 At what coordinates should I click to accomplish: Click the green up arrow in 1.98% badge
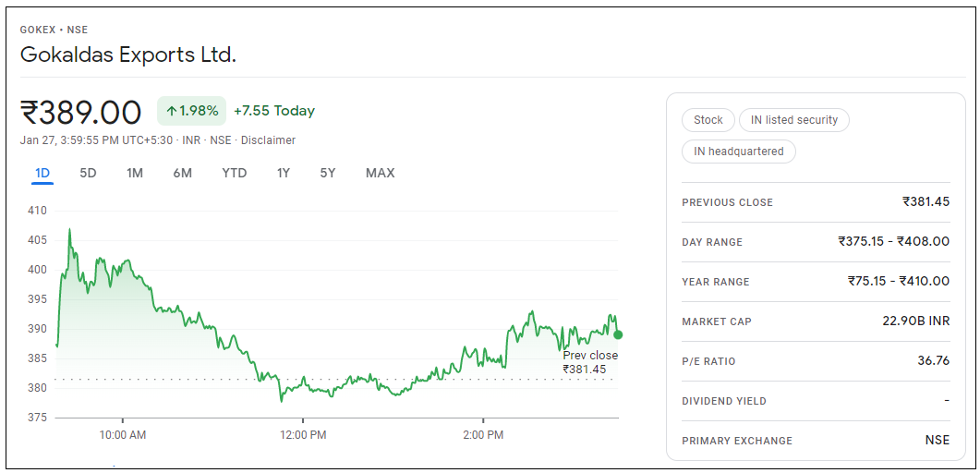[x=171, y=111]
